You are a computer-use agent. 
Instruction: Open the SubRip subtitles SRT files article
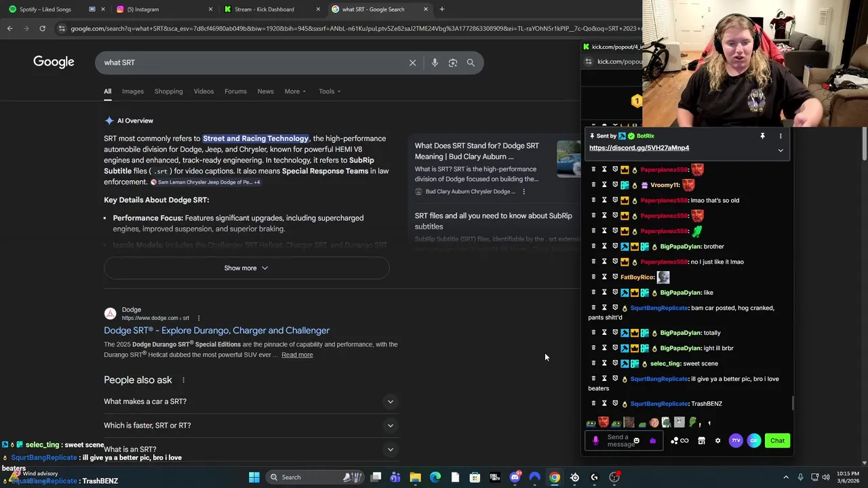pyautogui.click(x=493, y=221)
